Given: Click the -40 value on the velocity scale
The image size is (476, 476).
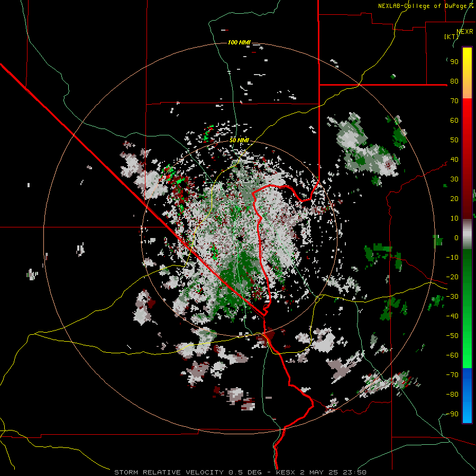Looking at the screenshot, I should pyautogui.click(x=452, y=316).
